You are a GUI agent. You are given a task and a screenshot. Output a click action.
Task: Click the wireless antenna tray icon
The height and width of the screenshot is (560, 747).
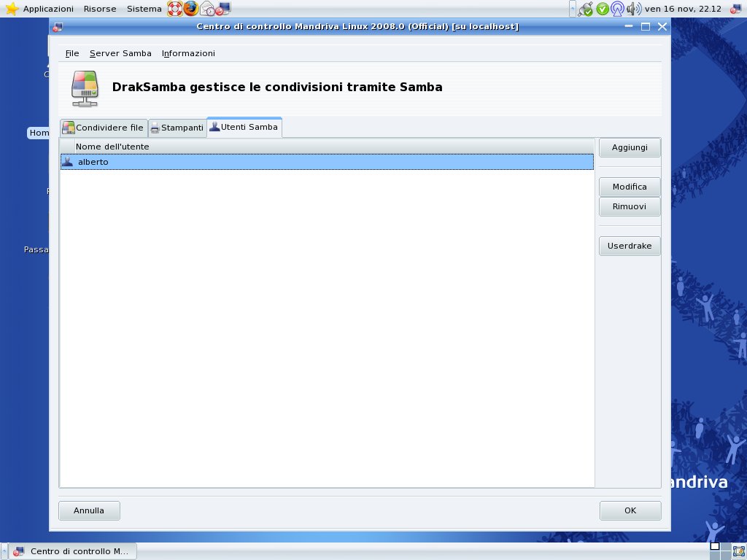pyautogui.click(x=617, y=9)
